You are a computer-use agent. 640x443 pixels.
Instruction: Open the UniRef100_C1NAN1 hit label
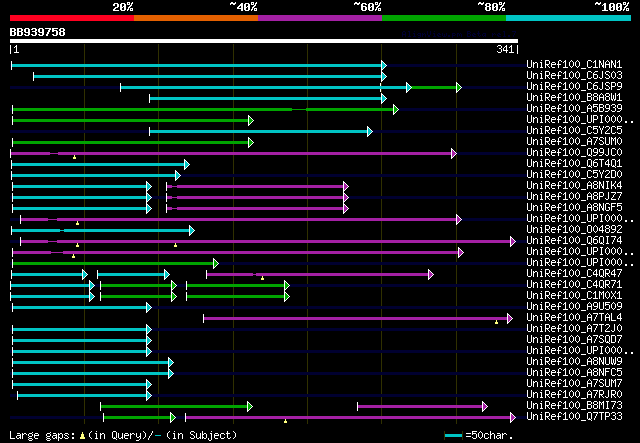pyautogui.click(x=574, y=64)
